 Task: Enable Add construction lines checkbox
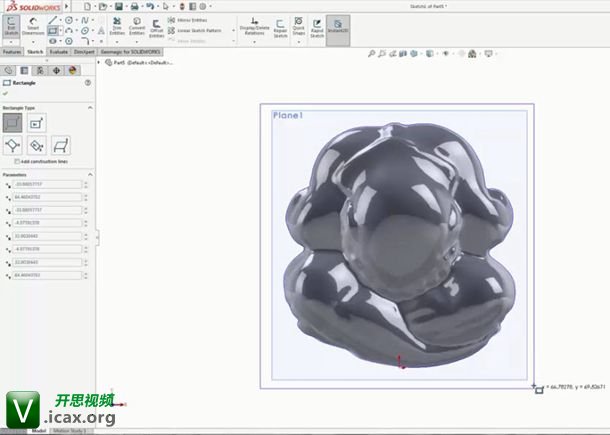click(16, 160)
